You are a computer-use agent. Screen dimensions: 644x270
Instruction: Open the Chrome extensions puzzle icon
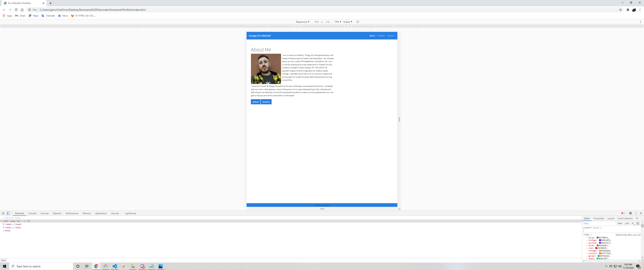628,10
